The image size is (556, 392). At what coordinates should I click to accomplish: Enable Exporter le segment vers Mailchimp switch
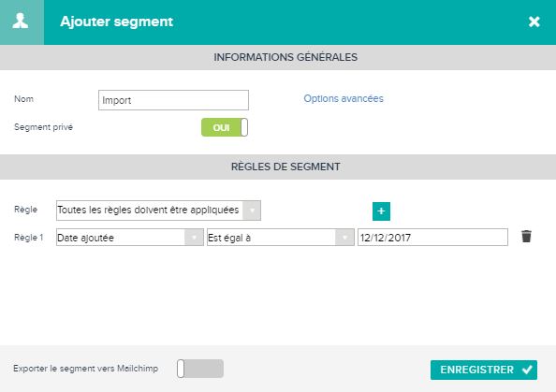200,369
